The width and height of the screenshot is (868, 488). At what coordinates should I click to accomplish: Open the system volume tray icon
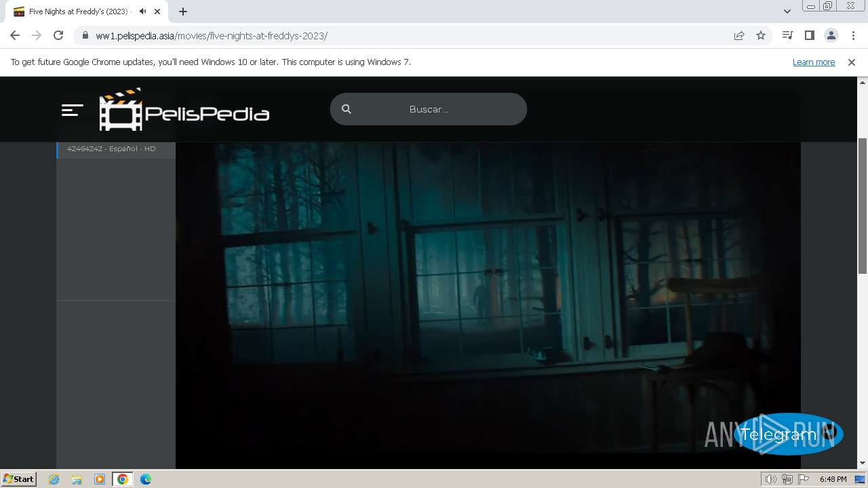(770, 479)
